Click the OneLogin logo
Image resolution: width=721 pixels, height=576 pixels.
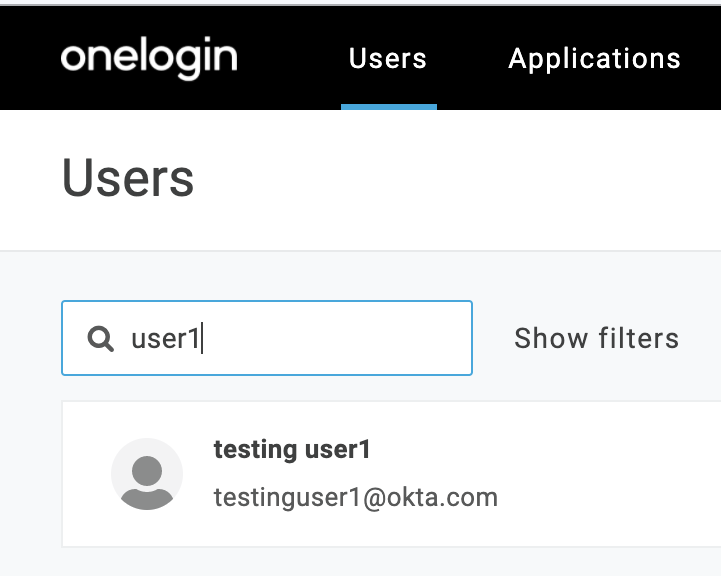[149, 58]
